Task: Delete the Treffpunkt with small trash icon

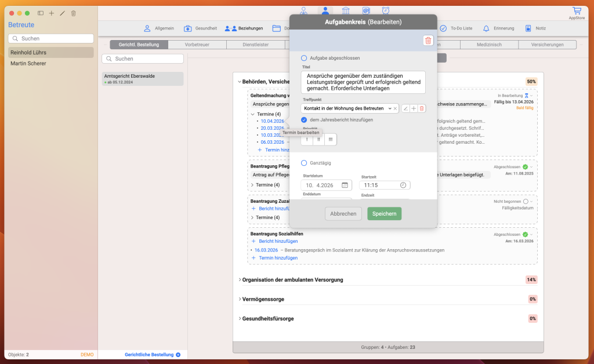Action: 422,108
